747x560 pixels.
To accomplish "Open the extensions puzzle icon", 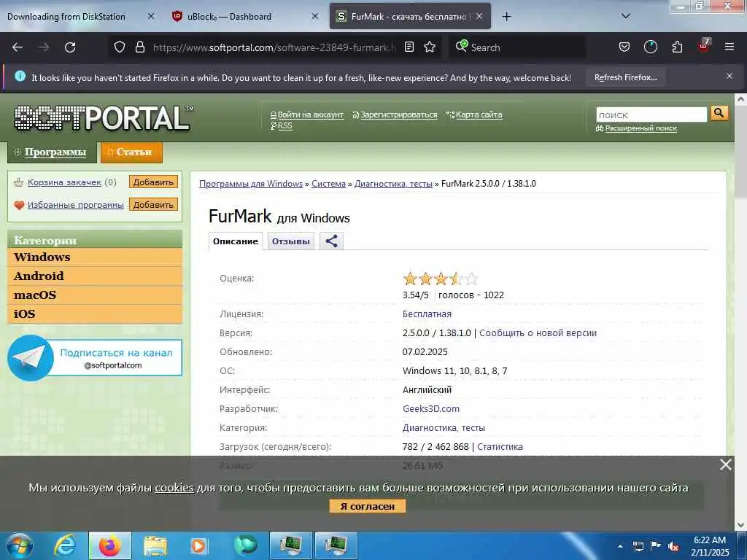I will coord(677,47).
